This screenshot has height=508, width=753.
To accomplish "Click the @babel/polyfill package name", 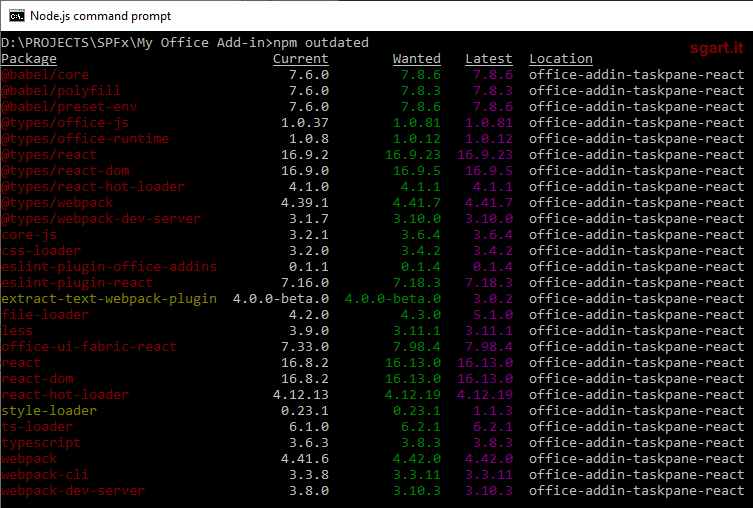I will [61, 91].
